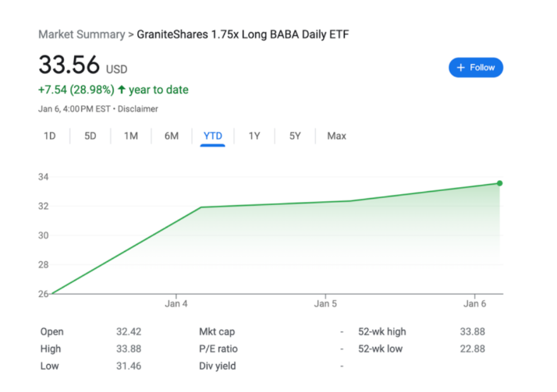Click the Open value 32.42
The width and height of the screenshot is (557, 392).
pos(129,332)
